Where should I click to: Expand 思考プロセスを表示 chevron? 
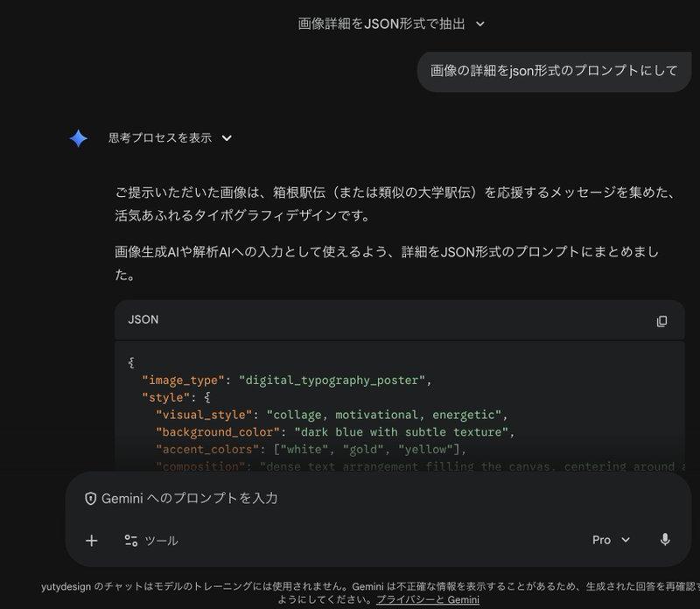[x=227, y=138]
